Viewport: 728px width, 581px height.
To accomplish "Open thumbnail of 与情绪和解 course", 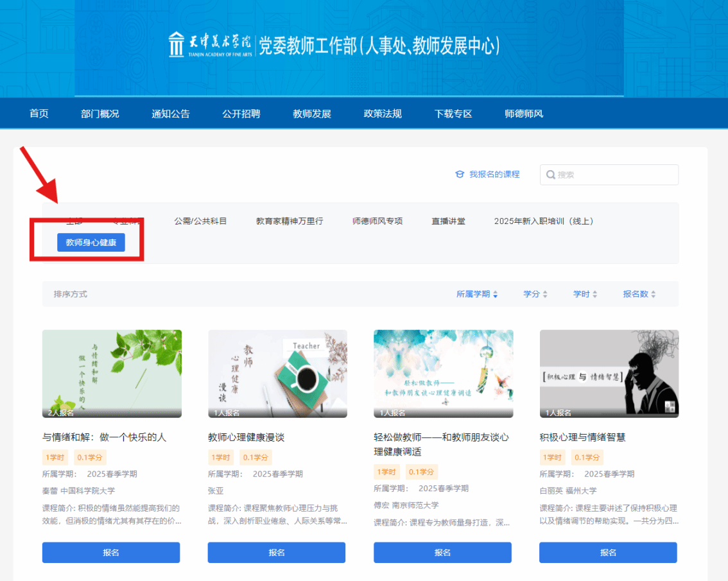I will click(112, 374).
